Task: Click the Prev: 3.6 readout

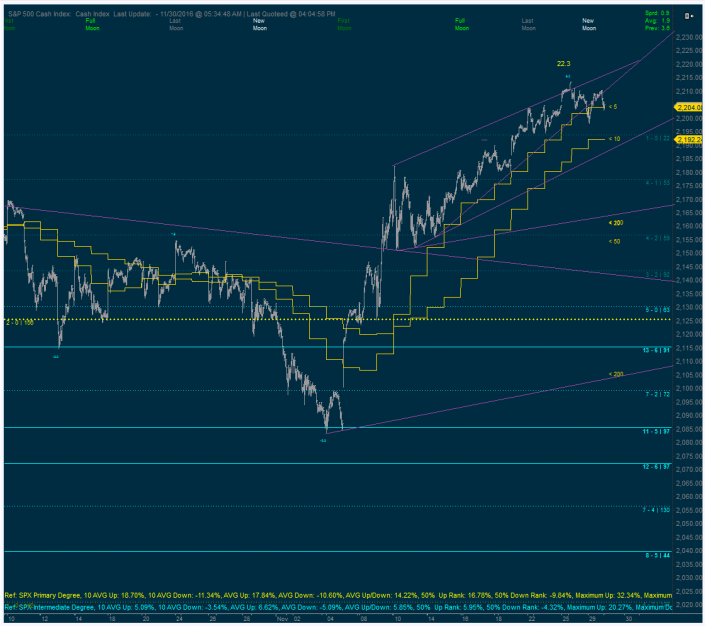Action: [657, 28]
